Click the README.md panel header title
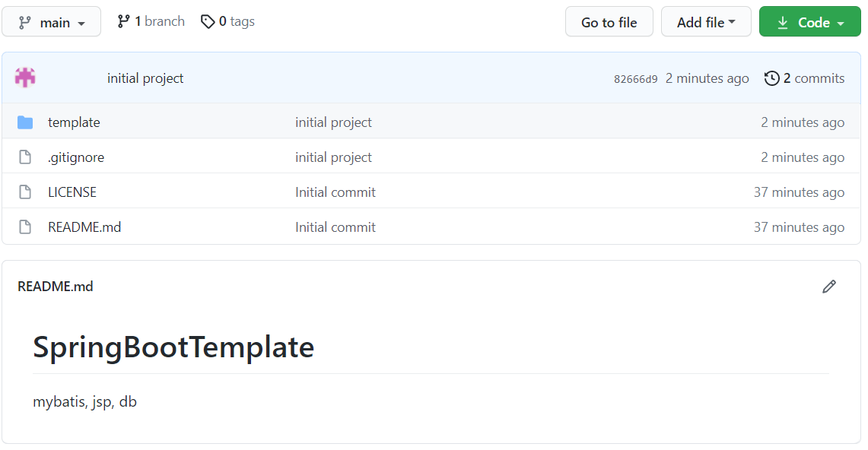 pos(56,287)
